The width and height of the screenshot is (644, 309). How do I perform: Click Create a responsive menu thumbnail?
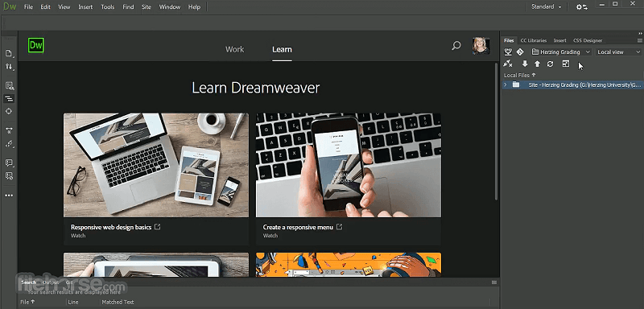[349, 165]
